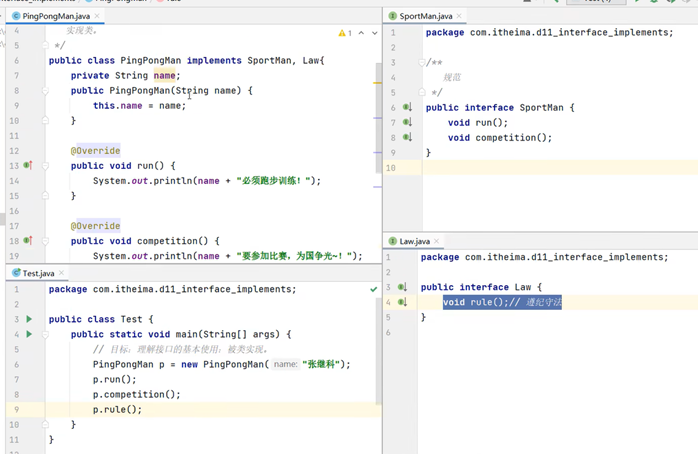
Task: Collapse the run() method fold marker
Action: click(x=45, y=166)
